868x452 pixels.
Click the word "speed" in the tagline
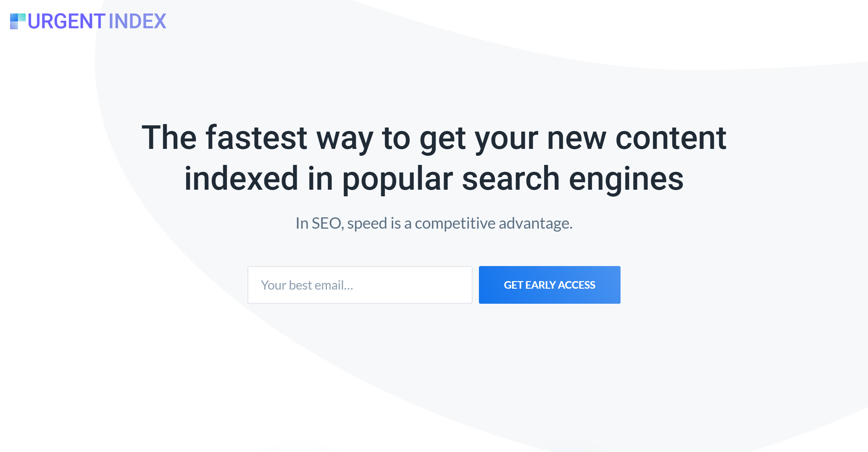[367, 223]
